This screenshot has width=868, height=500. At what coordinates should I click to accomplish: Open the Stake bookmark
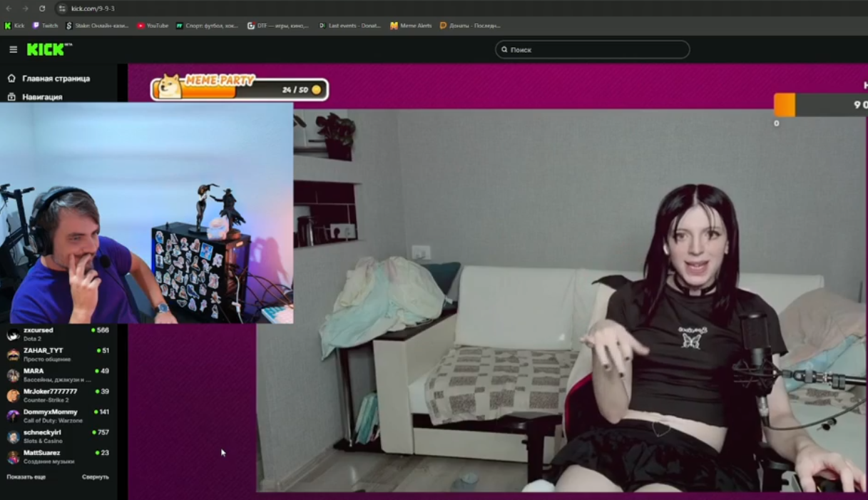(x=97, y=26)
